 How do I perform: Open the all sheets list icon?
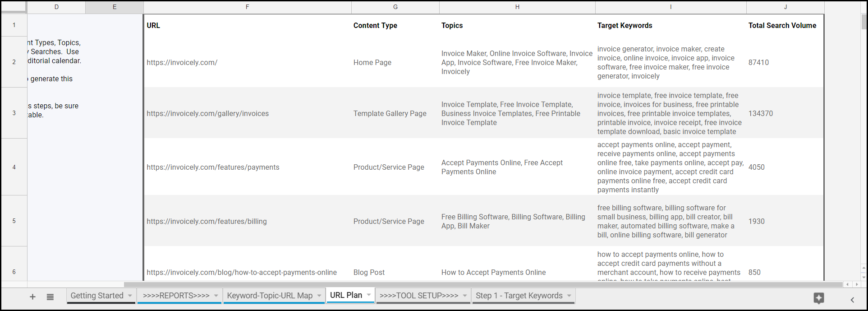click(50, 297)
